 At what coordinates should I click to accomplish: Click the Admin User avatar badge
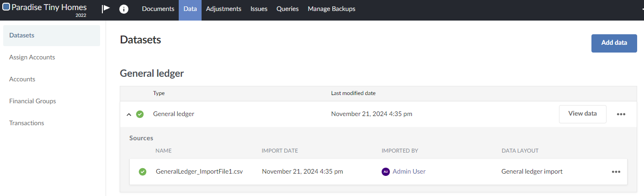point(386,172)
